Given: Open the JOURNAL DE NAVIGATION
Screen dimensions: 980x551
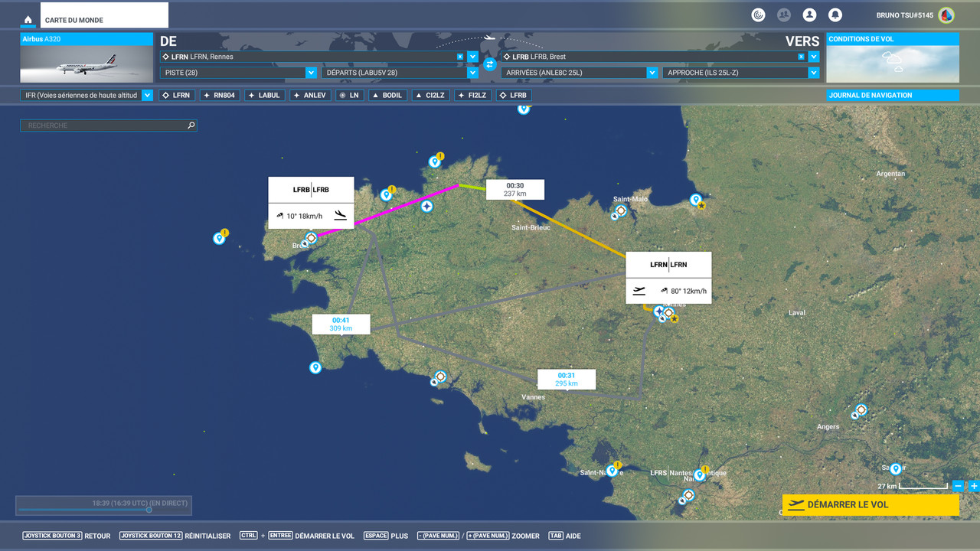Looking at the screenshot, I should [893, 96].
